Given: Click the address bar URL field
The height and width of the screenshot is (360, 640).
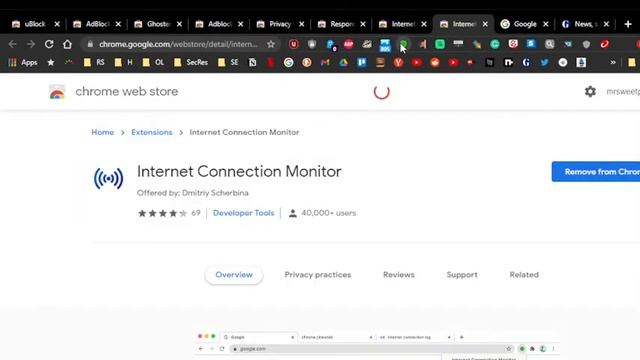Looking at the screenshot, I should coord(178,44).
